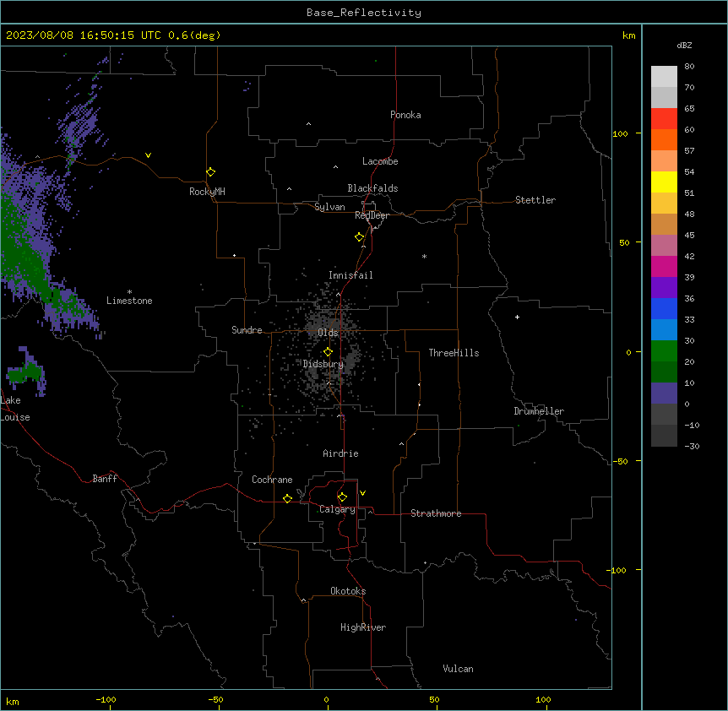Click the yellow station marker south of RedDeer
Screen dimensions: 728x711
click(360, 237)
